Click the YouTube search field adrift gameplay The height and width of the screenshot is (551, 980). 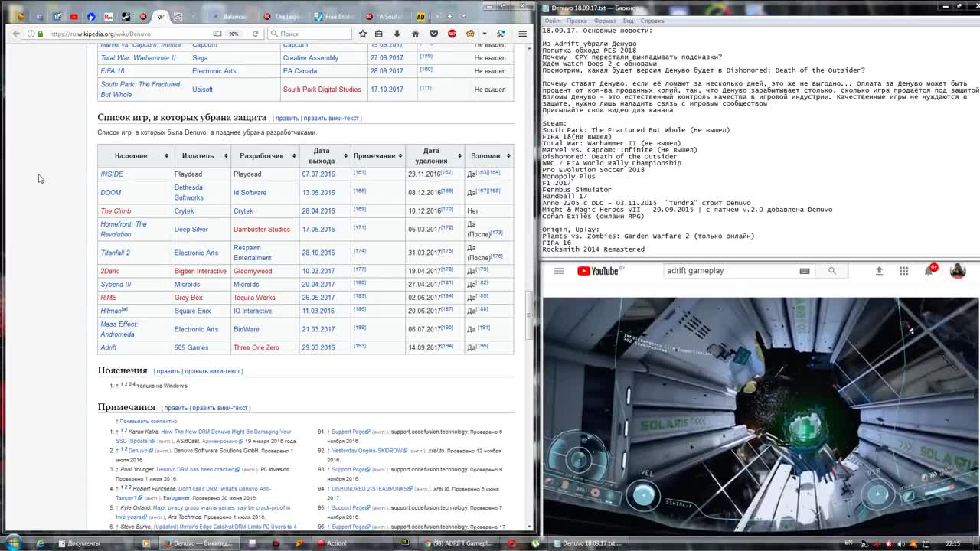(x=730, y=271)
